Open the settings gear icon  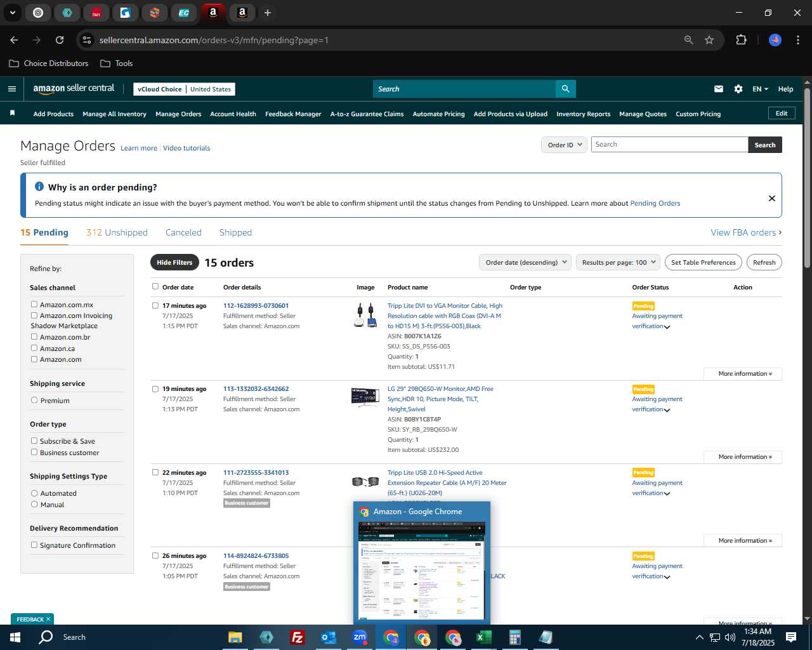[738, 89]
